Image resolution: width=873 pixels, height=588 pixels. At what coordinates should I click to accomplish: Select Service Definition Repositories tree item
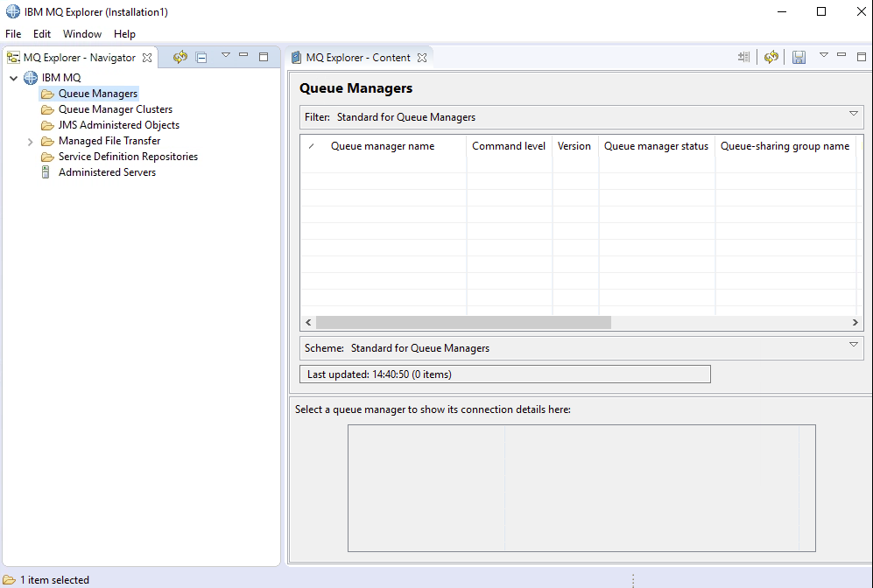(x=128, y=157)
